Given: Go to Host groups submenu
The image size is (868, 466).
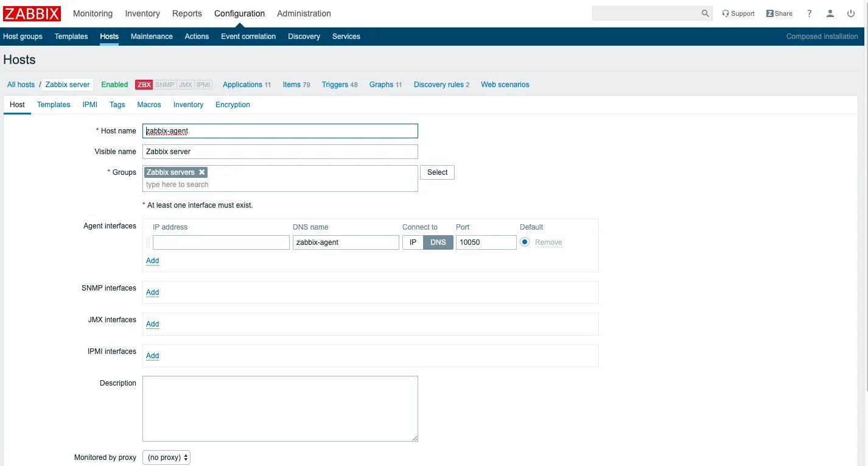Looking at the screenshot, I should point(23,37).
